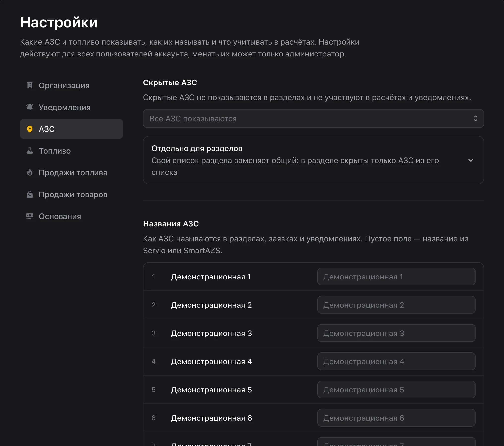Click the Демонстрационная 4 row label
The height and width of the screenshot is (446, 504).
tap(211, 362)
